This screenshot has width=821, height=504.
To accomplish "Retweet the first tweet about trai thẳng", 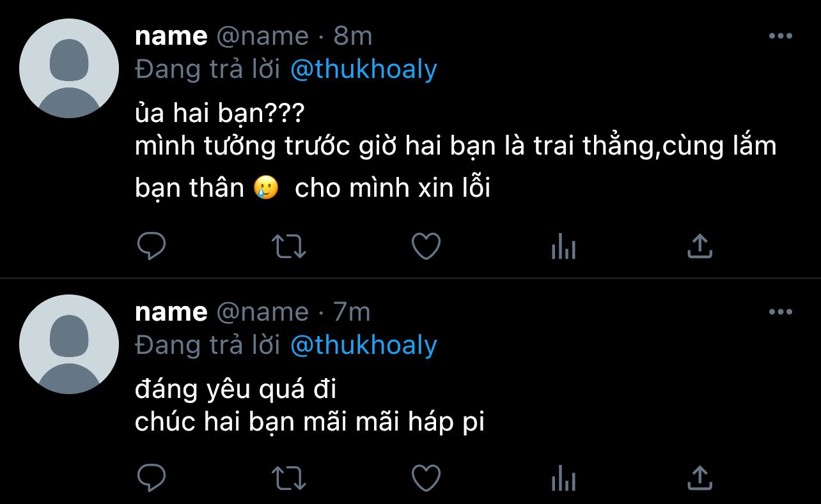I will [289, 247].
